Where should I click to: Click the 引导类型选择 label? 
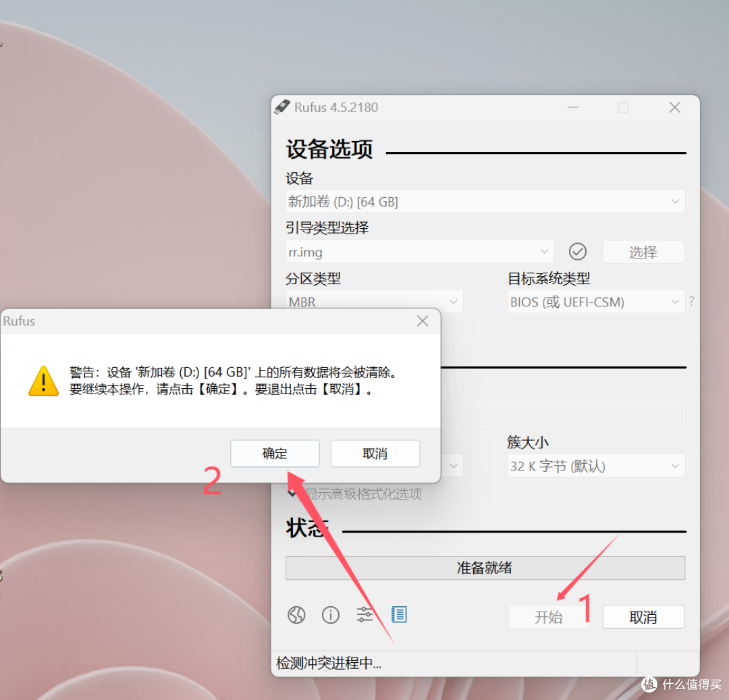tap(327, 227)
